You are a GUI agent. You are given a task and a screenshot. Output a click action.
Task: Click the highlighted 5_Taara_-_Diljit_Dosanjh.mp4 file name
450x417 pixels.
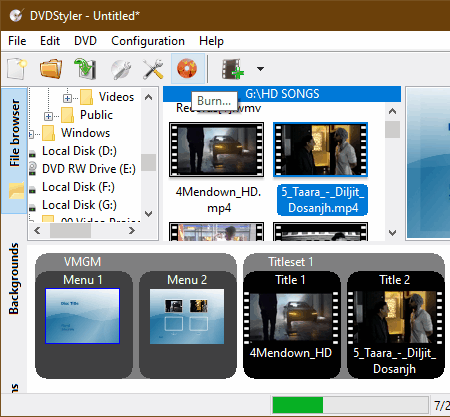pos(323,200)
